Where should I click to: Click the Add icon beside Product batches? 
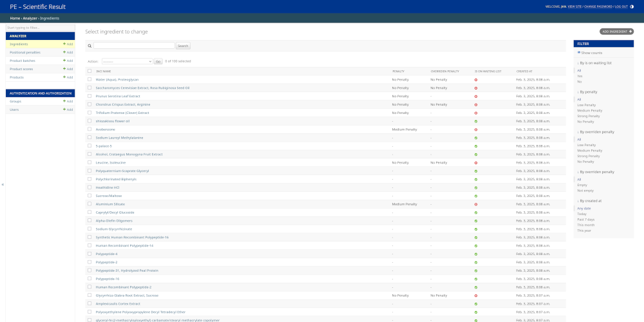click(x=64, y=61)
